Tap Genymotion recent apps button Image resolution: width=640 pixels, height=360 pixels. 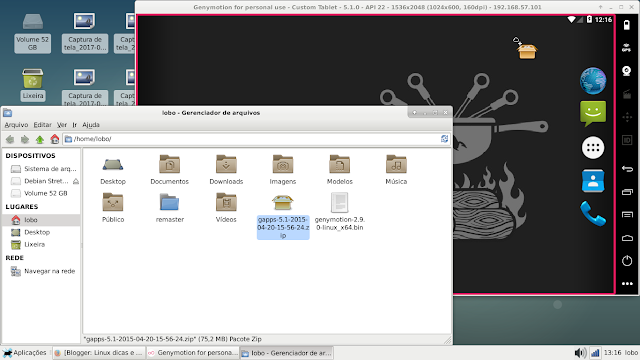click(627, 192)
